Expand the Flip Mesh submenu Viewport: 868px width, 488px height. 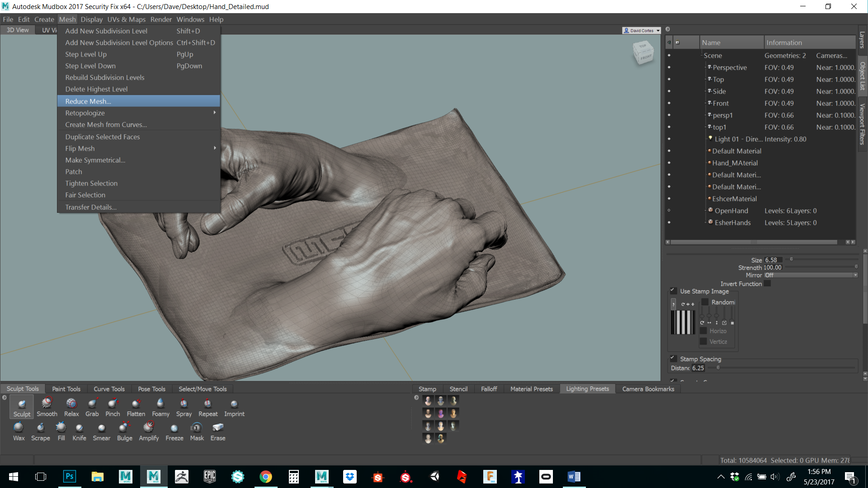click(139, 148)
